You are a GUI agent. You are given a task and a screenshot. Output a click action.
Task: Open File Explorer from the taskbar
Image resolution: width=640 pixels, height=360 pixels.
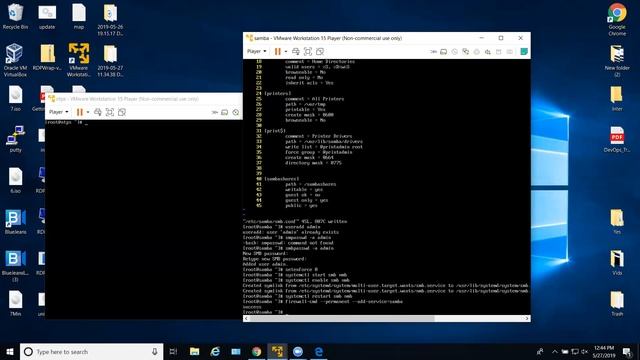pos(194,351)
